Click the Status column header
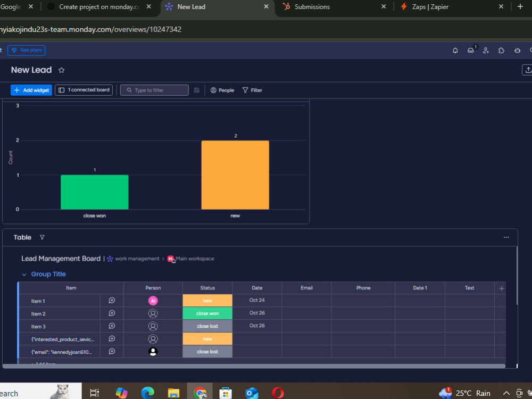The height and width of the screenshot is (399, 532). point(207,288)
